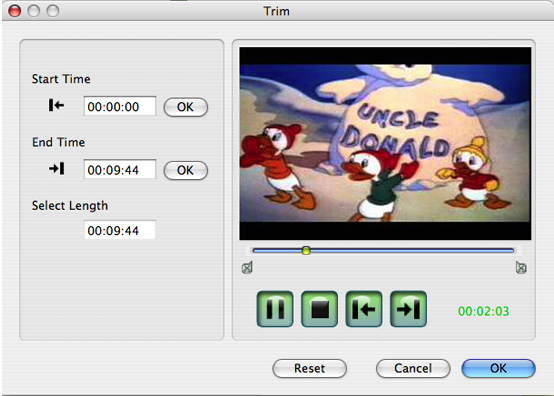Screen dimensions: 554x396
Task: Click the left trim marker below the seek bar
Action: coord(247,267)
